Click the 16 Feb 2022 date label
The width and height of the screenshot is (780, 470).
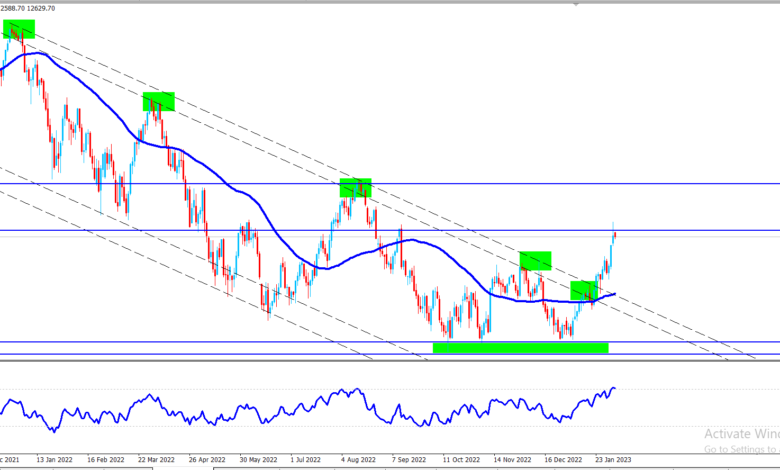click(x=105, y=460)
